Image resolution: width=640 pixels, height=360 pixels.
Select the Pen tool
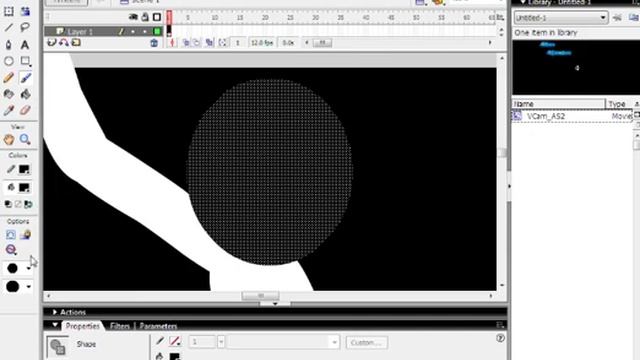9,44
